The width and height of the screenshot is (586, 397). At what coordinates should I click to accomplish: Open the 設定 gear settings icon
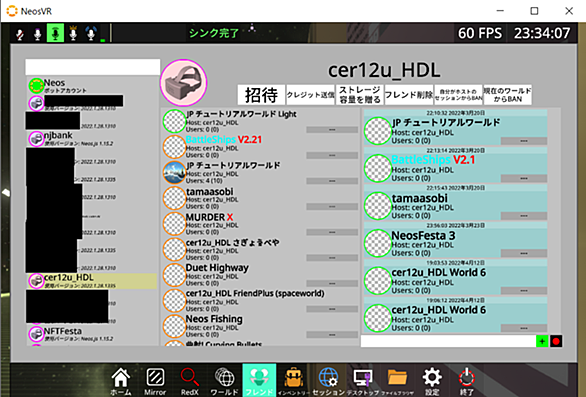point(432,381)
